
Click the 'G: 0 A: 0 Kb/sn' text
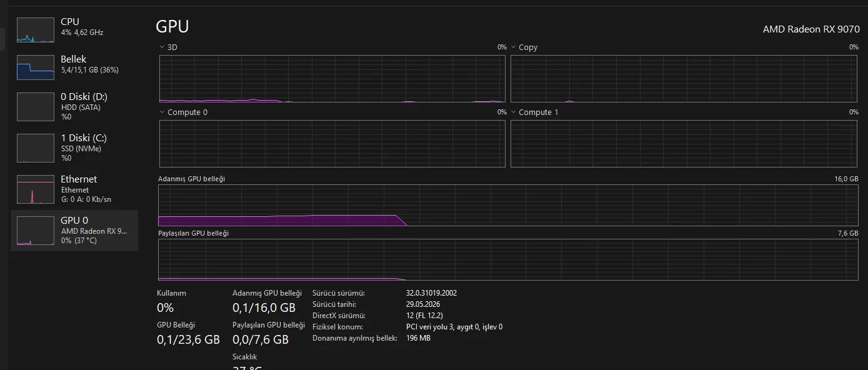tap(86, 199)
